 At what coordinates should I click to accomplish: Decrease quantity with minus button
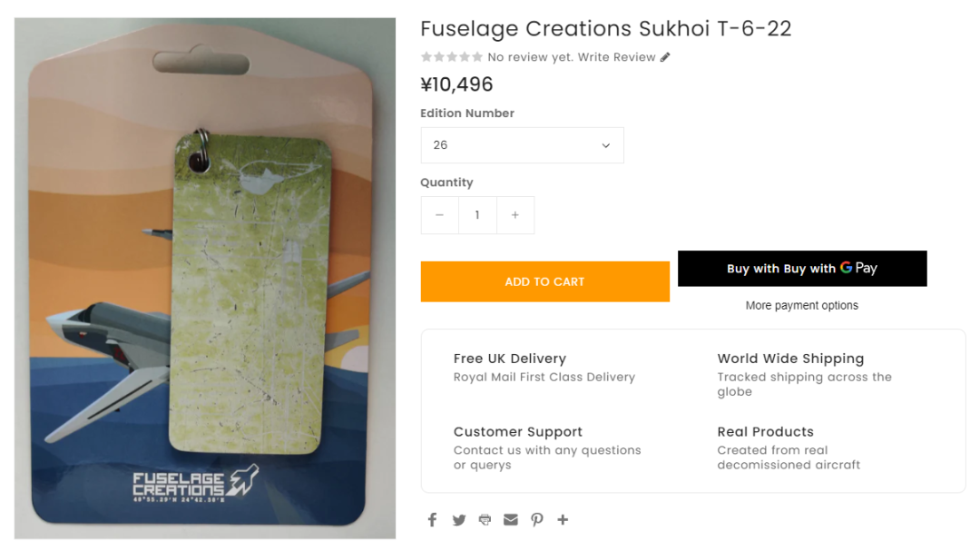point(439,215)
